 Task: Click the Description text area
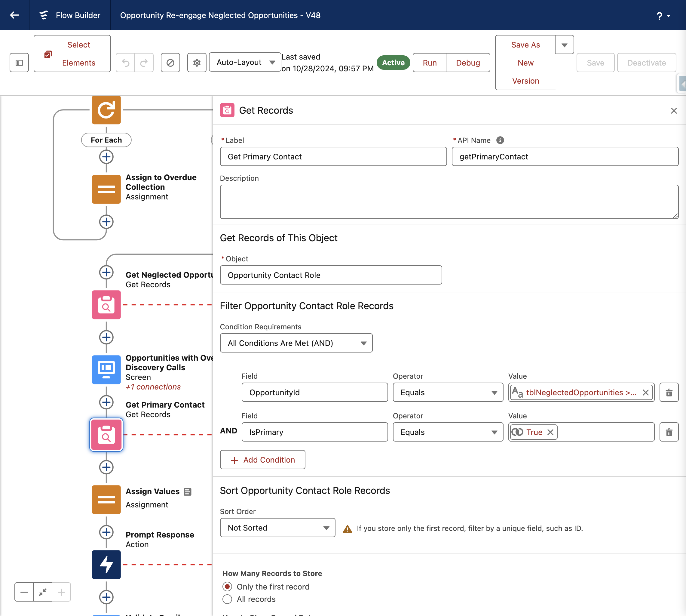pos(449,202)
